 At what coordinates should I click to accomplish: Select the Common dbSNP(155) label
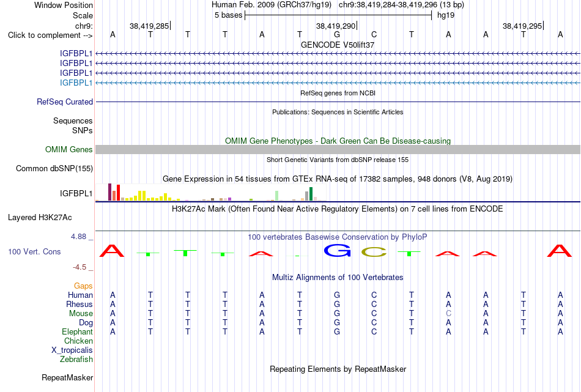pyautogui.click(x=54, y=168)
